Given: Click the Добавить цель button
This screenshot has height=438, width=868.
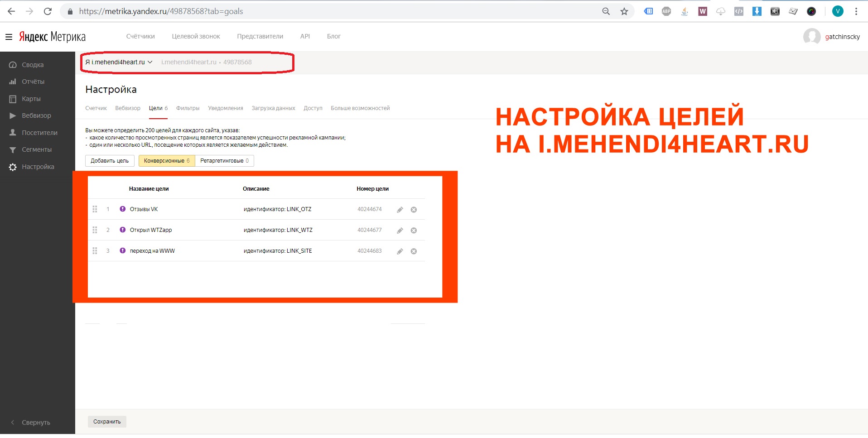Looking at the screenshot, I should point(110,161).
